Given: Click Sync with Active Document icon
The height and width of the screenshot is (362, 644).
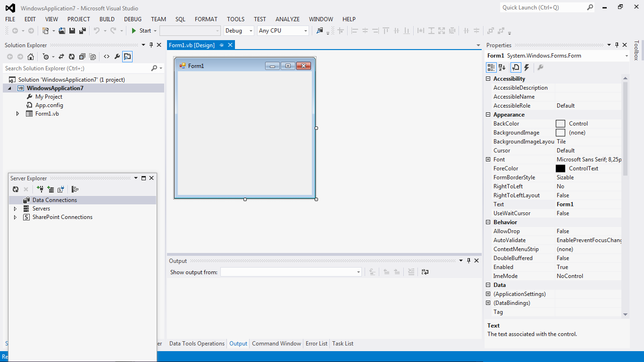Looking at the screenshot, I should click(61, 56).
